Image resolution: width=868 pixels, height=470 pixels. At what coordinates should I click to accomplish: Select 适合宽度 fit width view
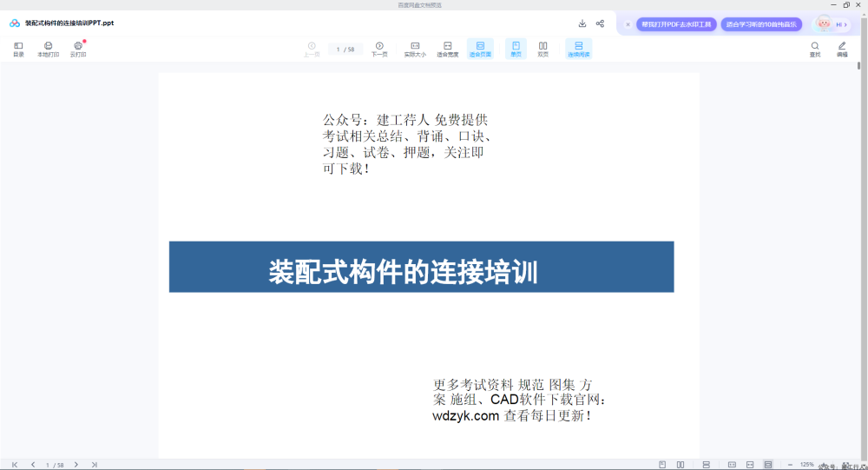pyautogui.click(x=447, y=50)
